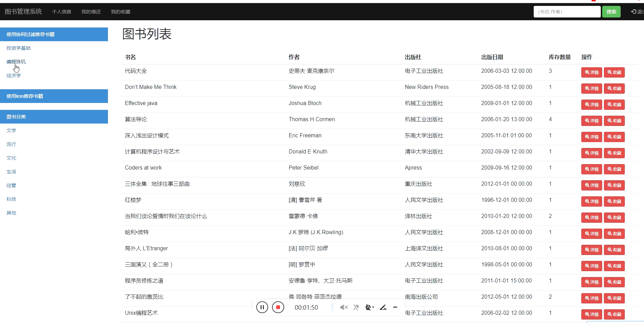Click 收藏 for 深入浅出设计模式
This screenshot has width=644, height=323.
pos(614,137)
